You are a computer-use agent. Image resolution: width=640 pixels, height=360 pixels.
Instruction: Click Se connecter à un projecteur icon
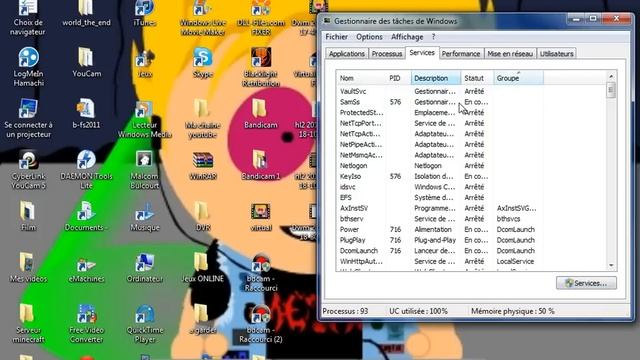click(28, 118)
